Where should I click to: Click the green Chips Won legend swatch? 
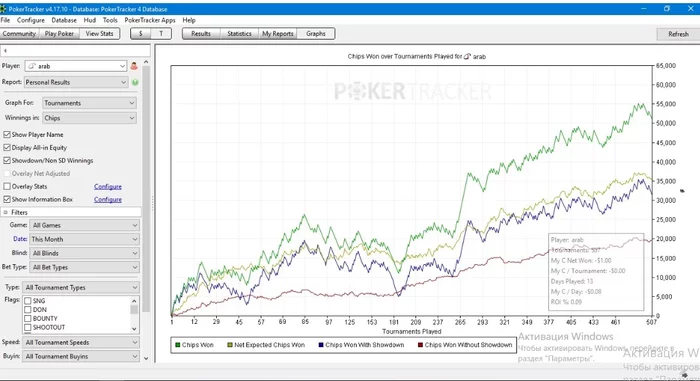coord(177,345)
